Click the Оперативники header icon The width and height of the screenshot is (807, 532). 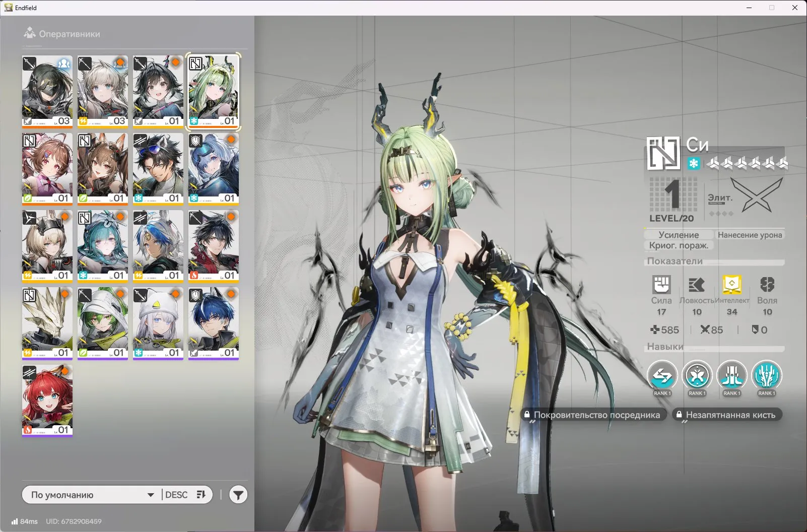tap(30, 34)
